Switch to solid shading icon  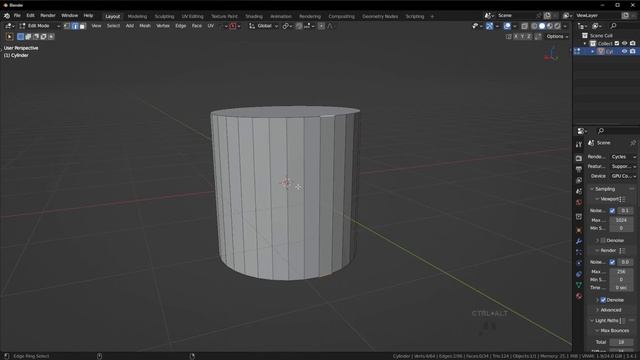tap(542, 26)
